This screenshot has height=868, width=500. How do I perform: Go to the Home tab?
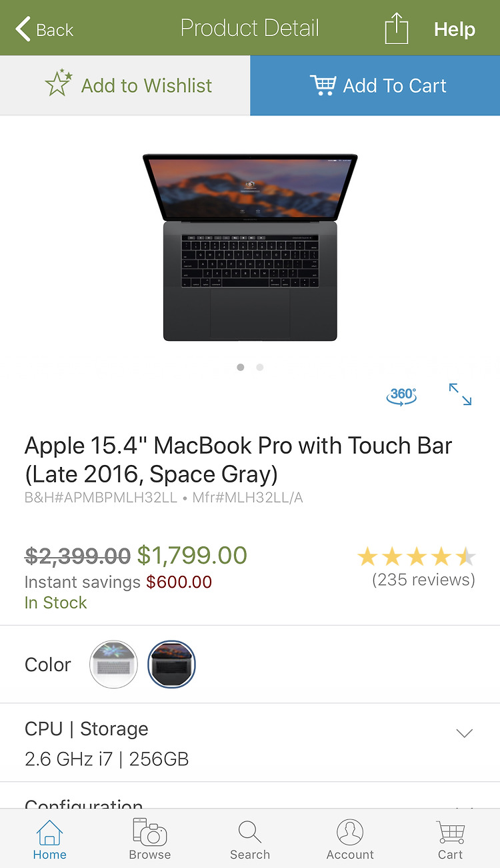pos(50,839)
